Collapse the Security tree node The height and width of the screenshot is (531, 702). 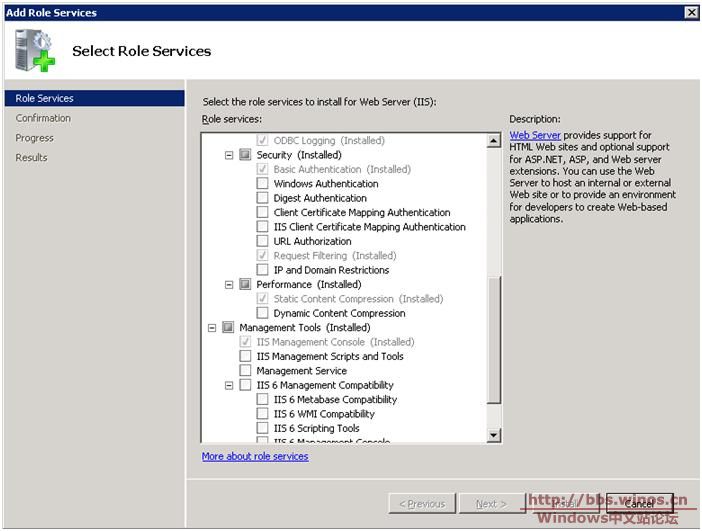tap(229, 155)
